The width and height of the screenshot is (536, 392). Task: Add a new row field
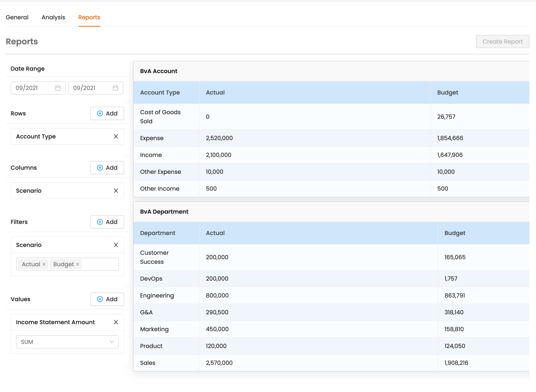[107, 113]
